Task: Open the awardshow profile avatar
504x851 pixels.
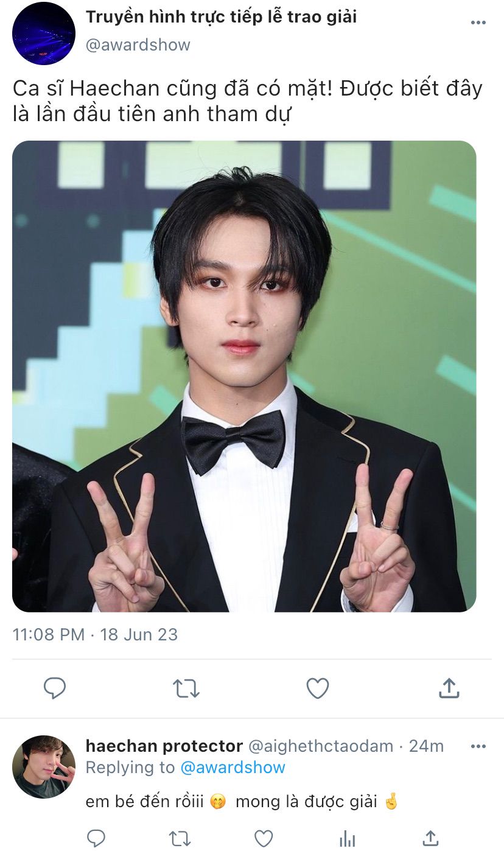Action: [44, 33]
